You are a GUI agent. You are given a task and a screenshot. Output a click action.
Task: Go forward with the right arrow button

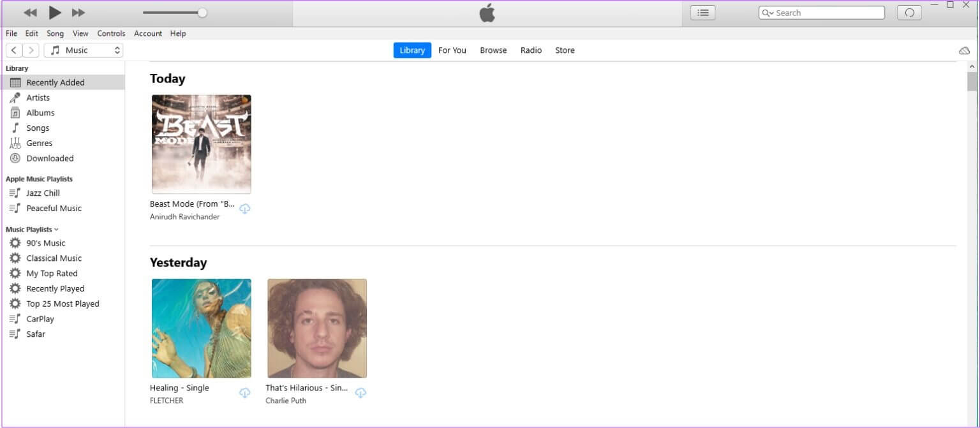click(x=31, y=50)
